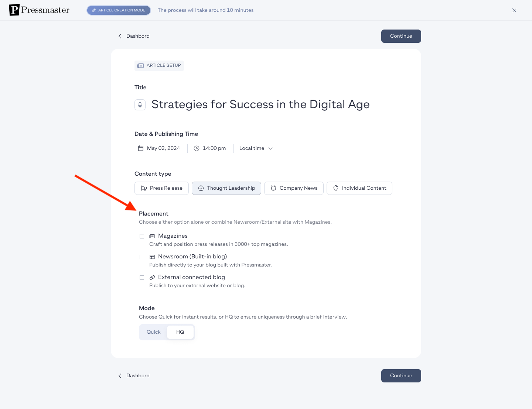Click the top Continue button
The height and width of the screenshot is (409, 532).
pyautogui.click(x=401, y=36)
